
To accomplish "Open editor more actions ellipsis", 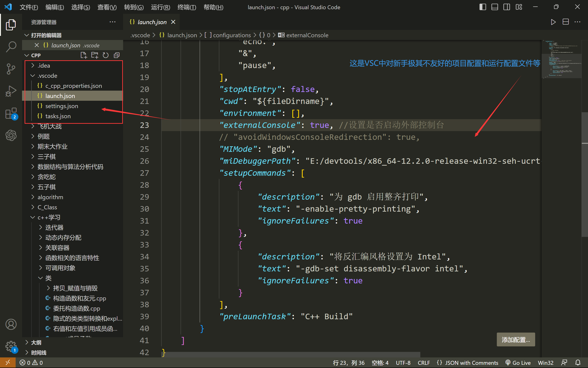I will tap(578, 22).
